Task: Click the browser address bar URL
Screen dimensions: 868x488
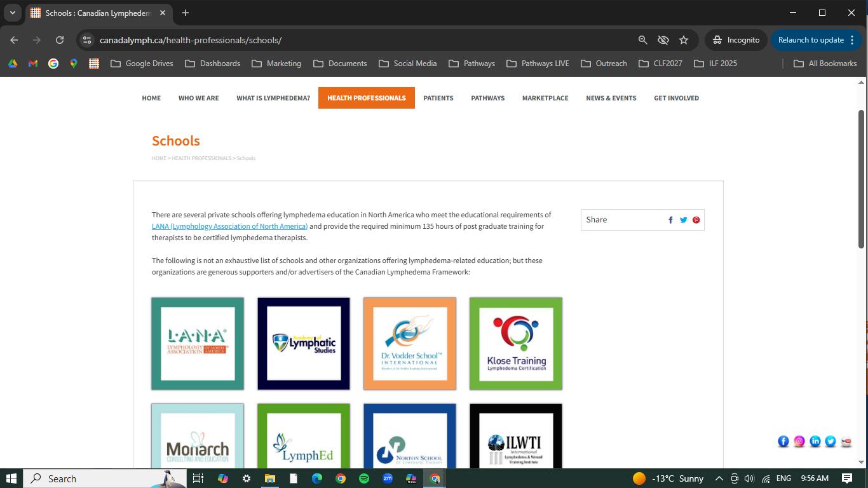Action: (x=191, y=40)
